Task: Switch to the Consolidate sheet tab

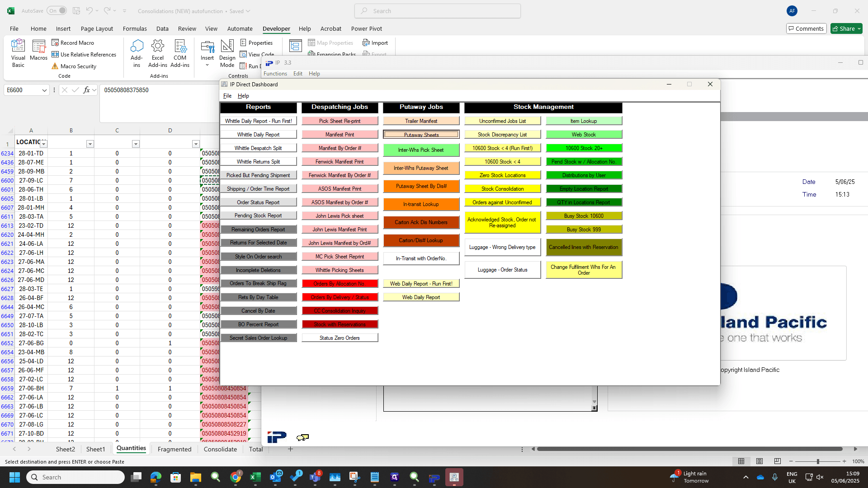Action: pos(220,449)
